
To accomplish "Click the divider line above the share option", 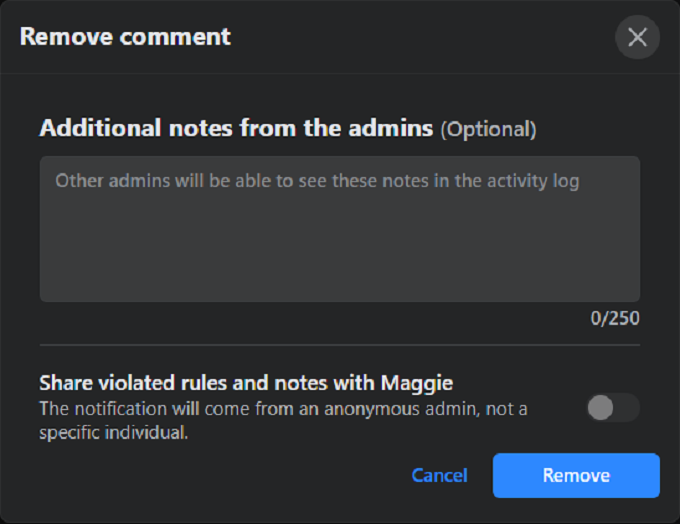I will click(x=339, y=346).
